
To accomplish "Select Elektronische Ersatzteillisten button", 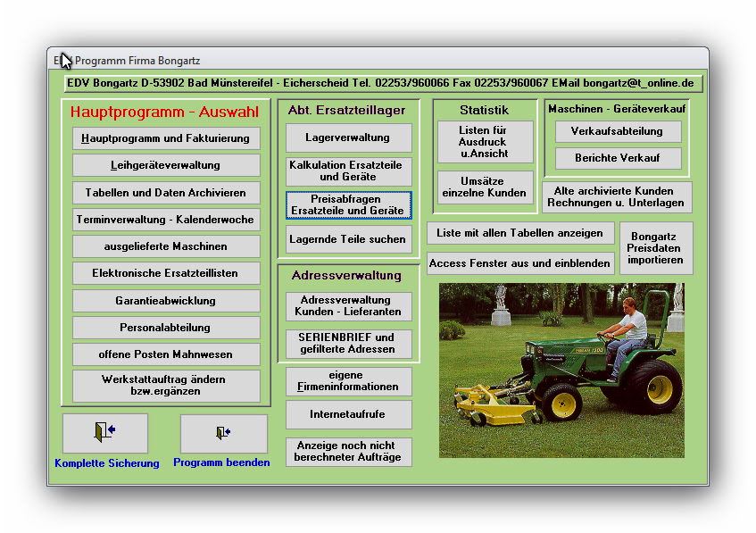I will tap(167, 273).
